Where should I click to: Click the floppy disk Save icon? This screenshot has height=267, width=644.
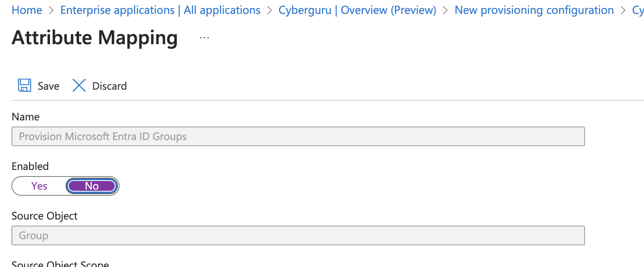(x=25, y=86)
